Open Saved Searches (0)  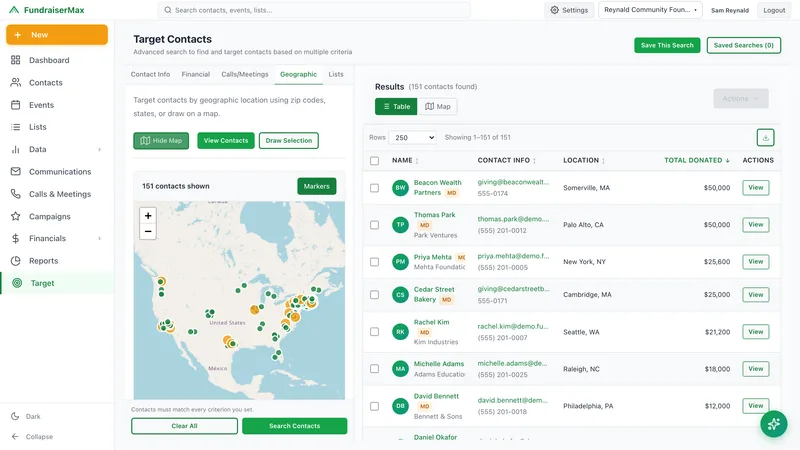pos(744,45)
